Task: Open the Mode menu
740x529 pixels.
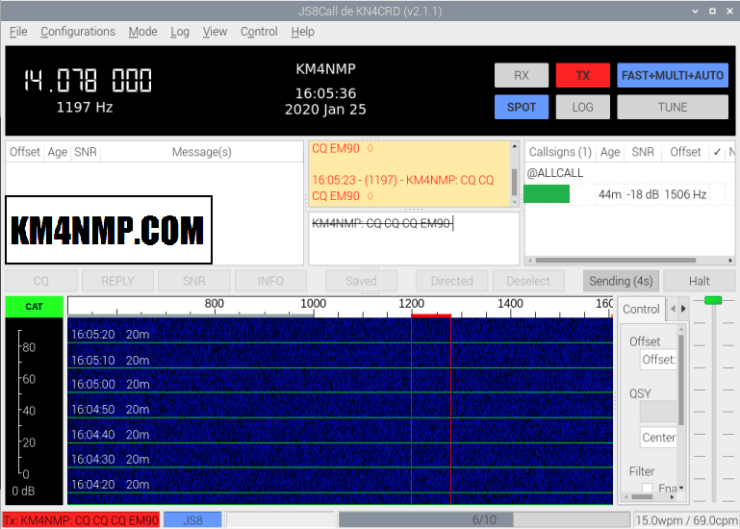Action: coord(143,31)
